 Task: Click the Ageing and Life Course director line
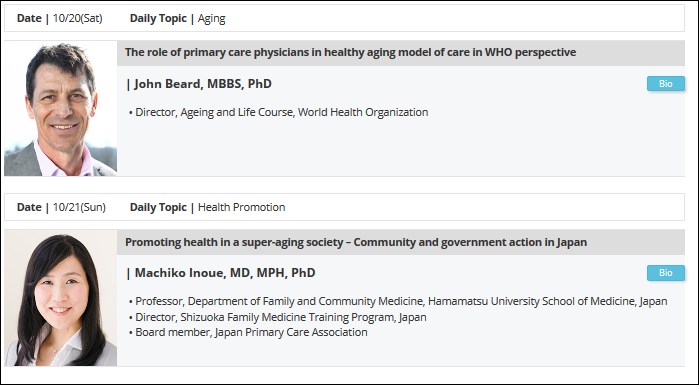[x=282, y=112]
